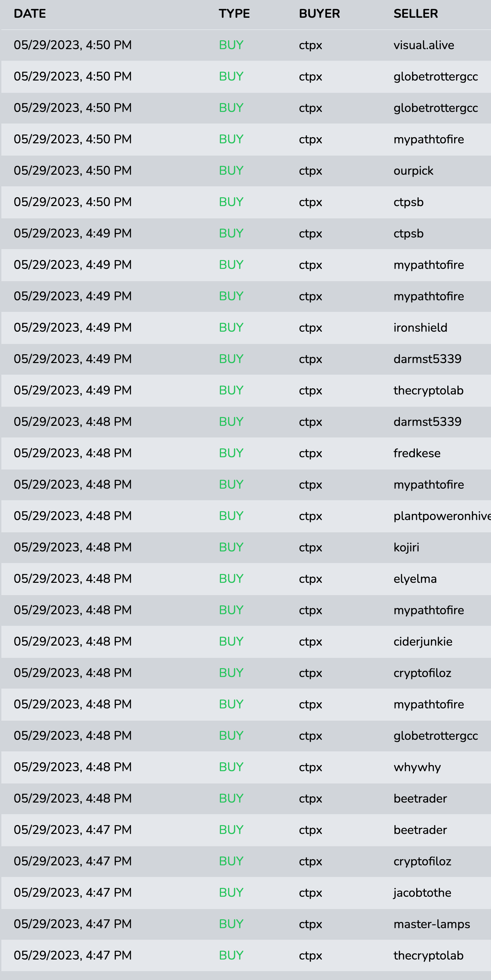This screenshot has height=980, width=491.
Task: Click seller plantpoweronhive entry
Action: click(x=442, y=516)
